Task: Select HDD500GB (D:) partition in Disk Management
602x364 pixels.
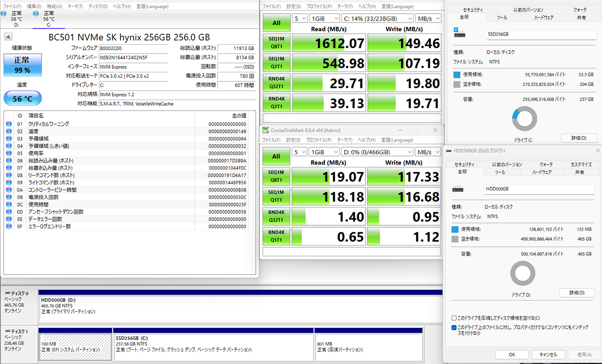Action: click(240, 306)
